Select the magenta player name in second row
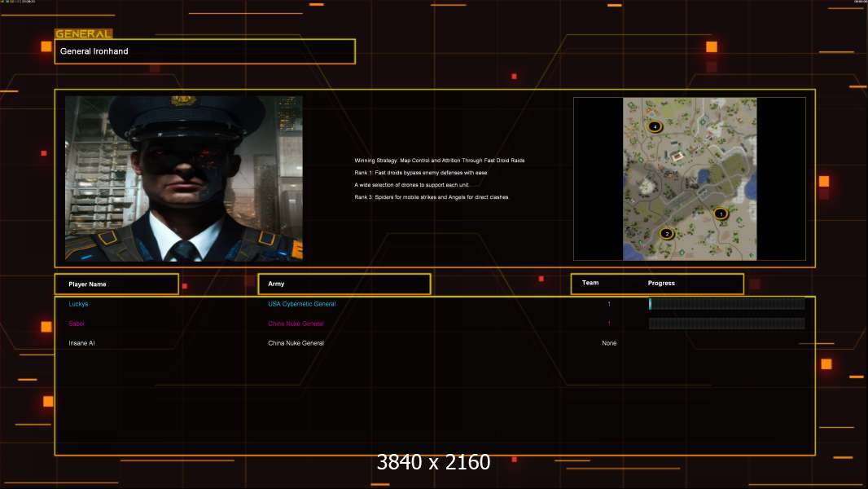This screenshot has height=489, width=868. pyautogui.click(x=77, y=324)
